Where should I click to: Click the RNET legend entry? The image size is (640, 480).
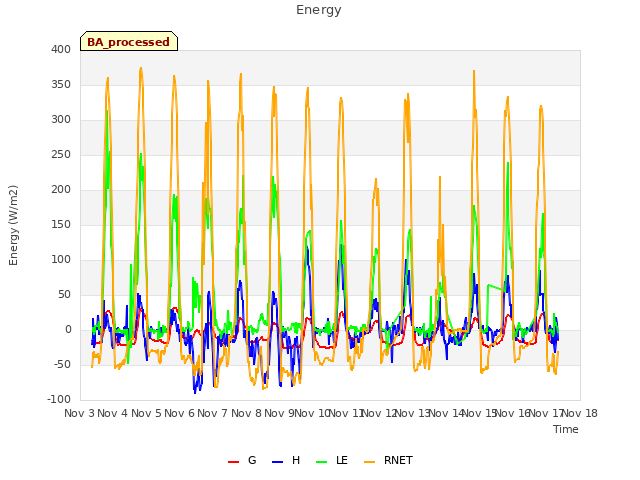[388, 460]
